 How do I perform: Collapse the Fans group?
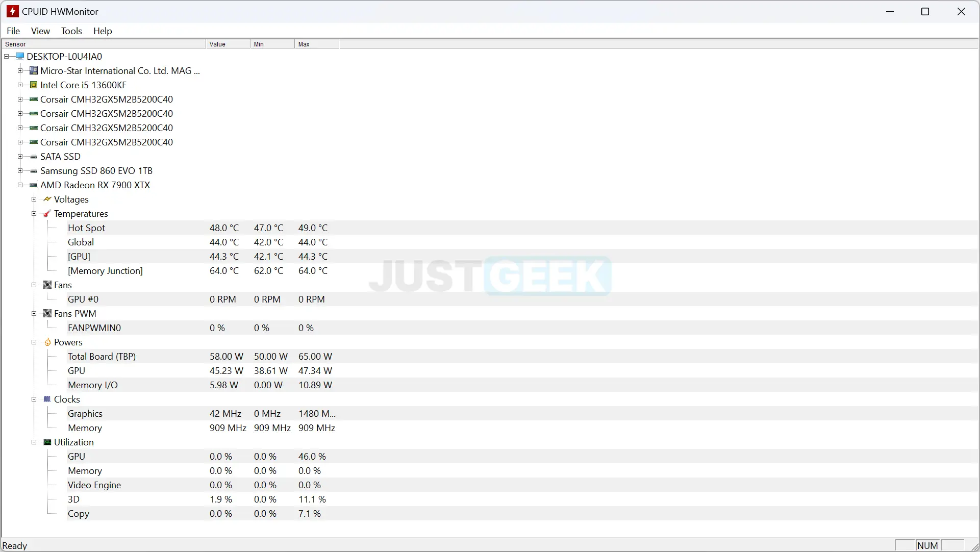pyautogui.click(x=34, y=285)
